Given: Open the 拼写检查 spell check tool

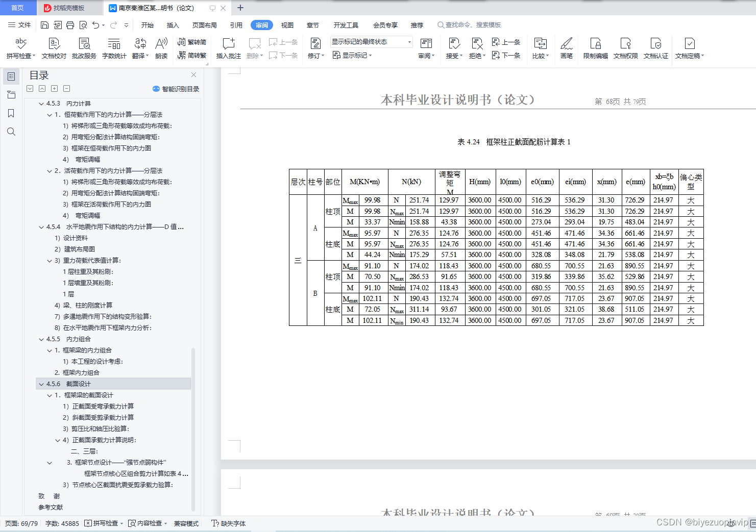Looking at the screenshot, I should pos(21,48).
